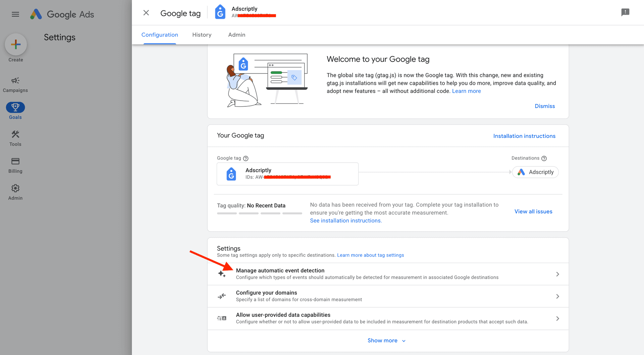This screenshot has height=355, width=644.
Task: Click the Create plus icon
Action: click(15, 44)
